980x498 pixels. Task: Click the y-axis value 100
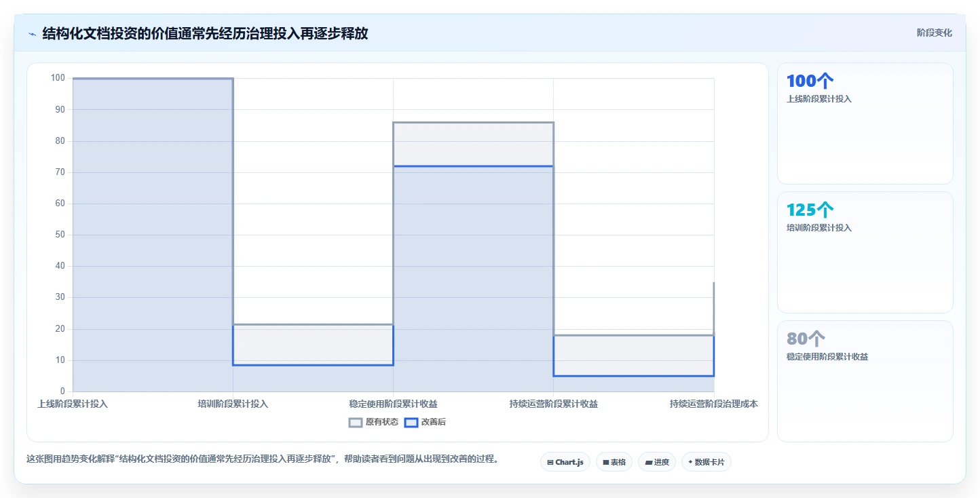(x=58, y=78)
